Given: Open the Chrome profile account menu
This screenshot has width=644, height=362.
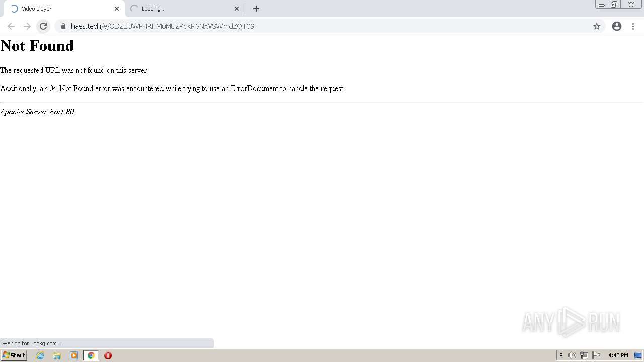Looking at the screenshot, I should pyautogui.click(x=617, y=26).
